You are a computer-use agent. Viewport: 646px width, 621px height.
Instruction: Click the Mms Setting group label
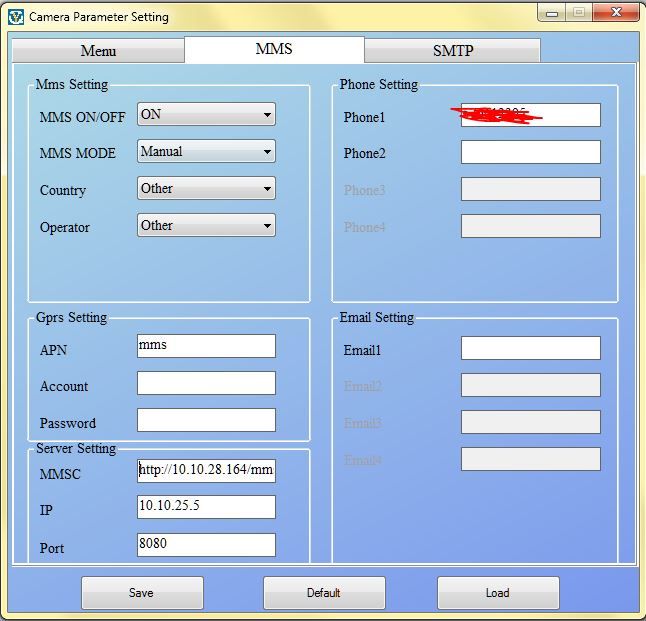pos(72,84)
